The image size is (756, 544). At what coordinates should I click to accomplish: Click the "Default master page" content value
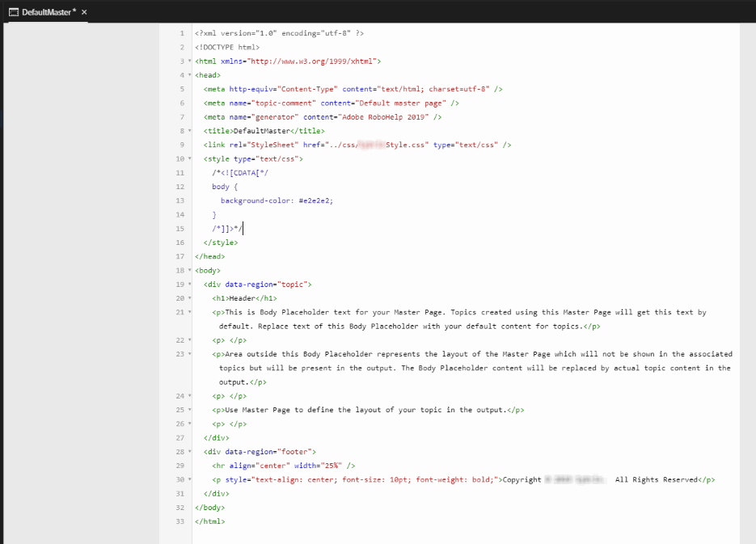(400, 103)
